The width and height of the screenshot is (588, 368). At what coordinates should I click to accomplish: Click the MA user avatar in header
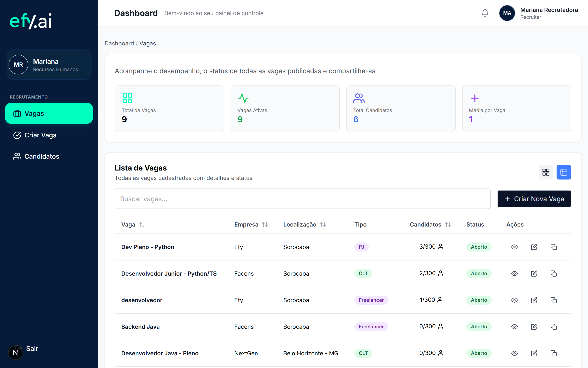507,13
